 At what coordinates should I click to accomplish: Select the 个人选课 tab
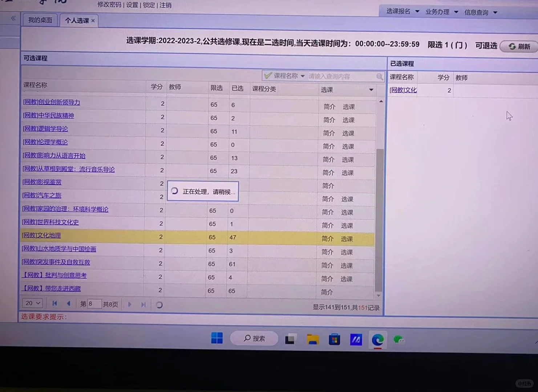pos(76,21)
